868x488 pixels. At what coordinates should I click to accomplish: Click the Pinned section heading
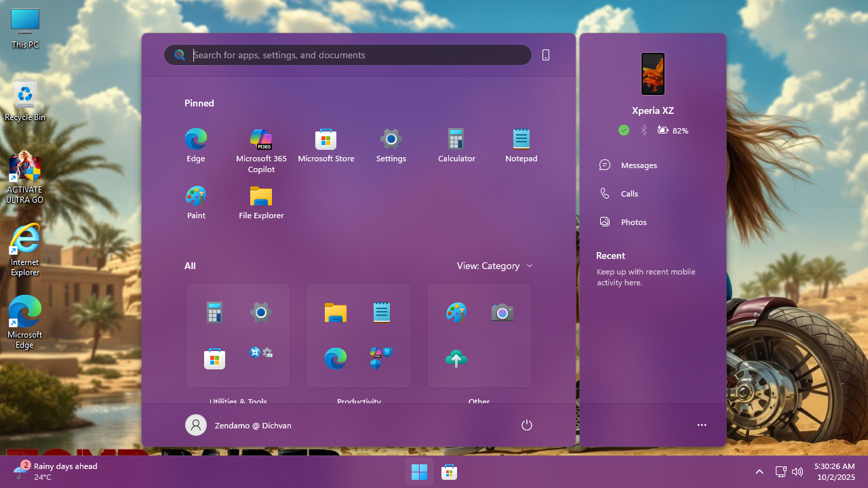pos(199,103)
